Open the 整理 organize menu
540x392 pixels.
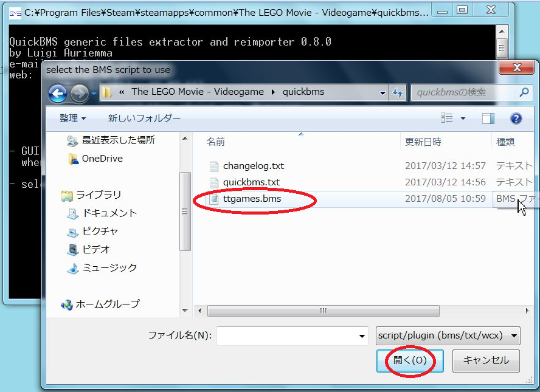(x=72, y=119)
